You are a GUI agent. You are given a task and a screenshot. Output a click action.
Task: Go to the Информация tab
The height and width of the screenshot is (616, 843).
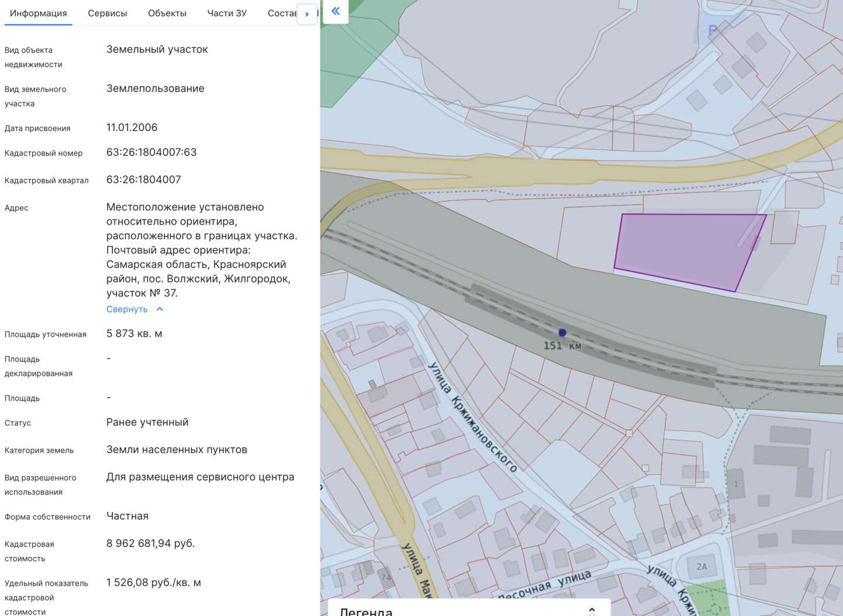point(38,13)
